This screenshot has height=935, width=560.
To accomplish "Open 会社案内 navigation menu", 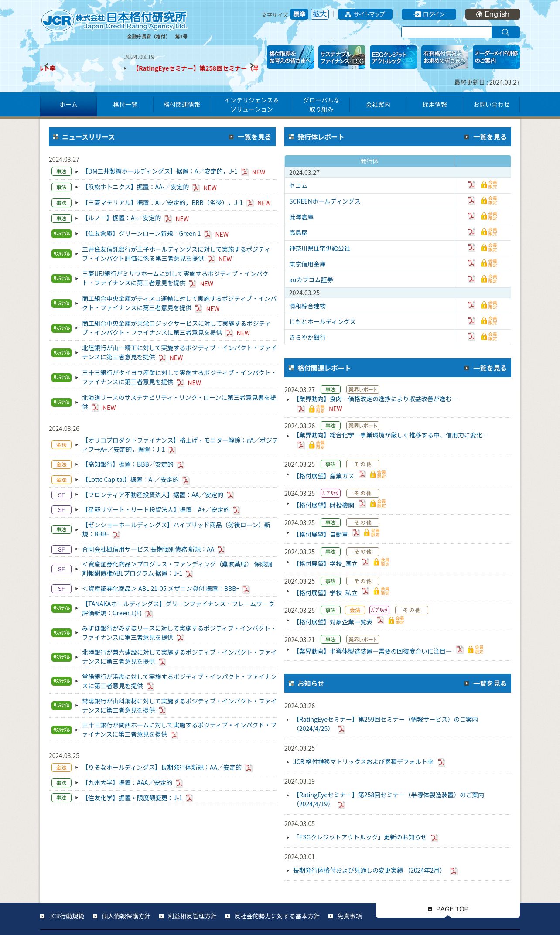I will coord(378,105).
